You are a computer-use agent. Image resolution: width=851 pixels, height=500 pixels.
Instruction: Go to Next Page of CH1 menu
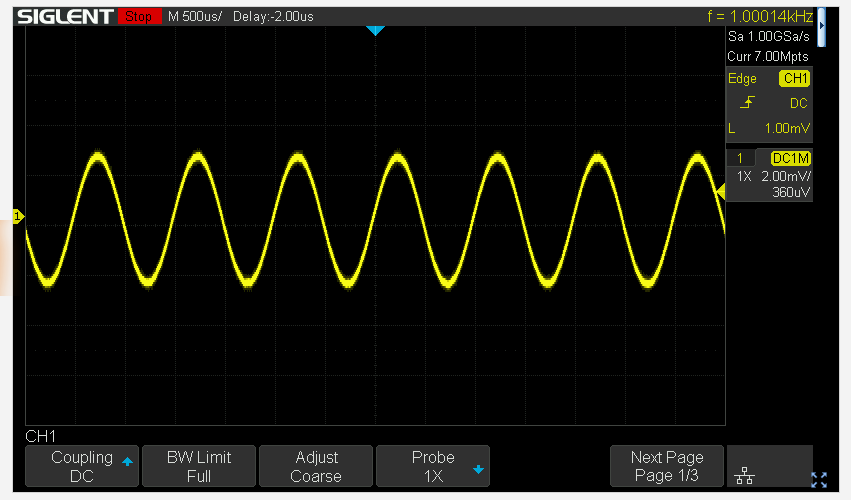667,466
